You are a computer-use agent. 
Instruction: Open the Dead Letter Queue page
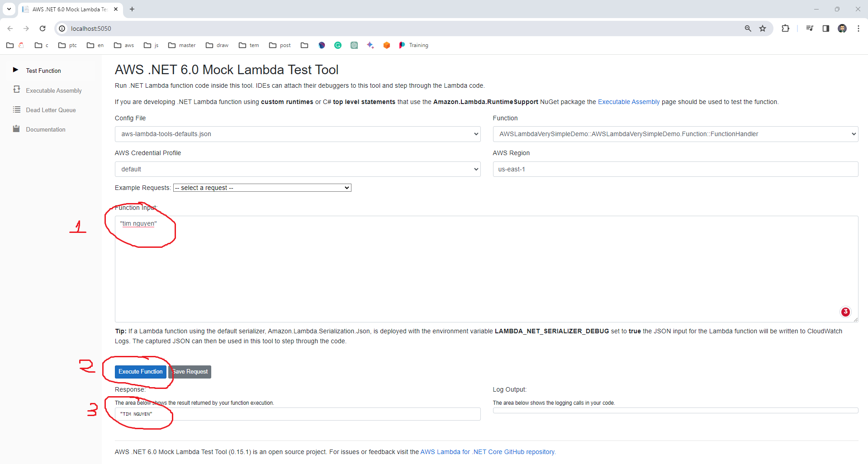point(51,110)
